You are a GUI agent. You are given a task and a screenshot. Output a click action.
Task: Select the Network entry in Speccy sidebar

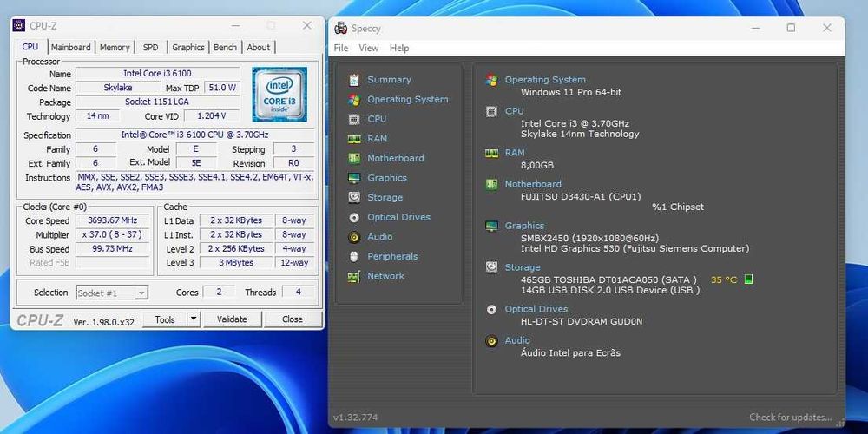386,276
